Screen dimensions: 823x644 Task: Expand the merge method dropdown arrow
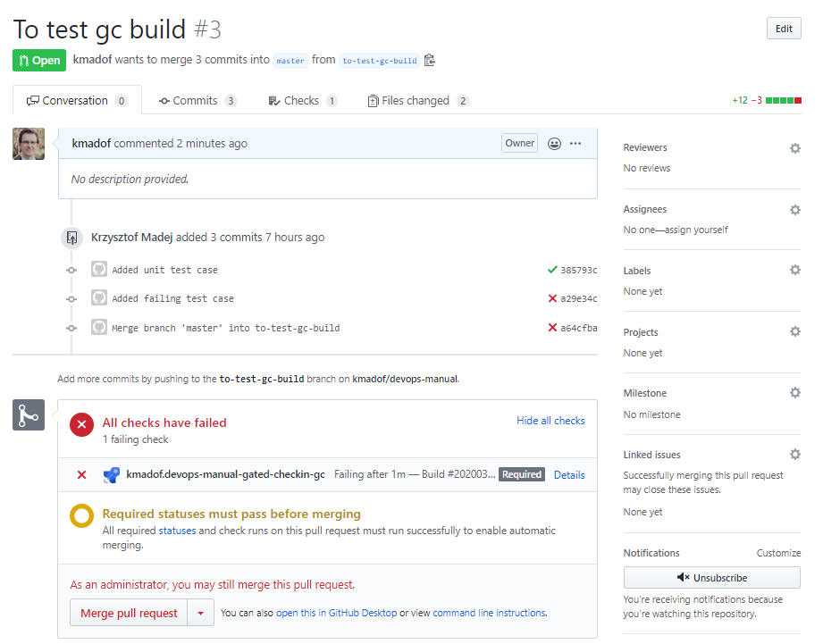[200, 613]
